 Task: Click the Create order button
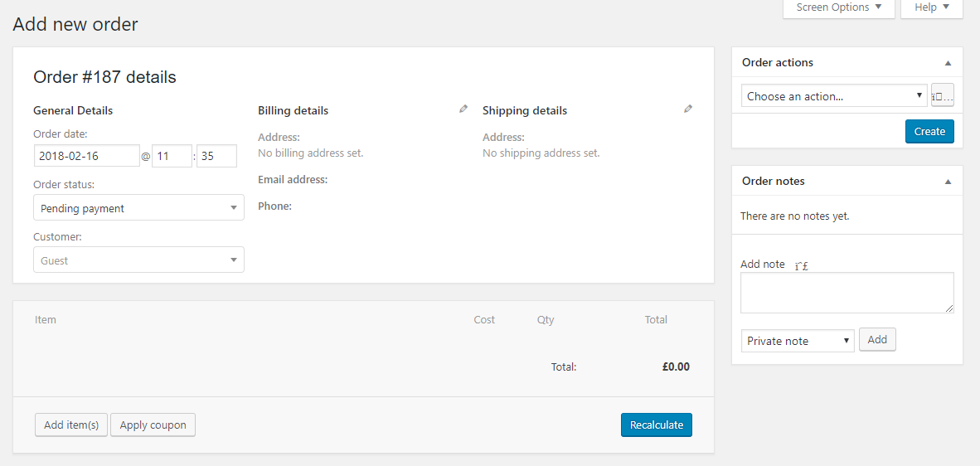coord(929,131)
